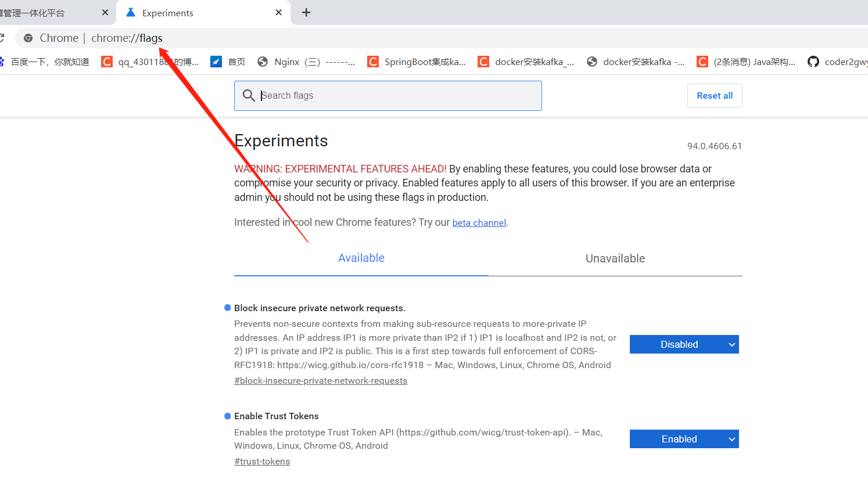Switch to the Available tab
This screenshot has width=868, height=490.
(x=361, y=258)
